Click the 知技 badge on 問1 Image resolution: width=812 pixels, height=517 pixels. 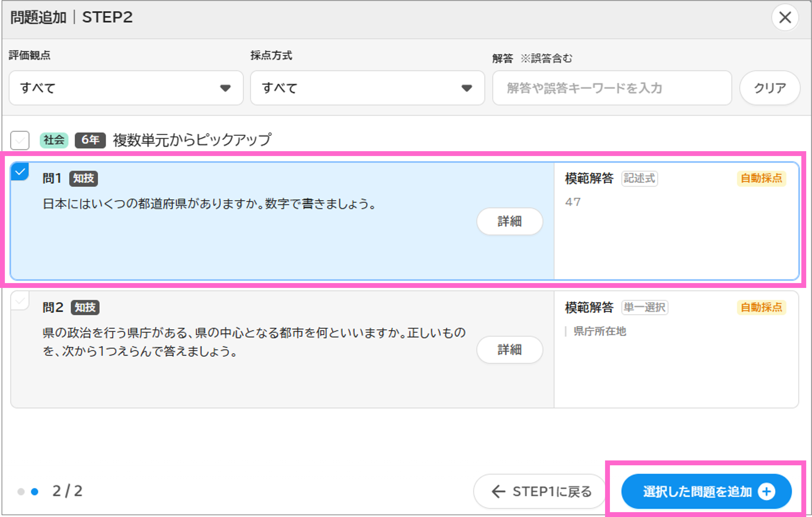pyautogui.click(x=84, y=179)
